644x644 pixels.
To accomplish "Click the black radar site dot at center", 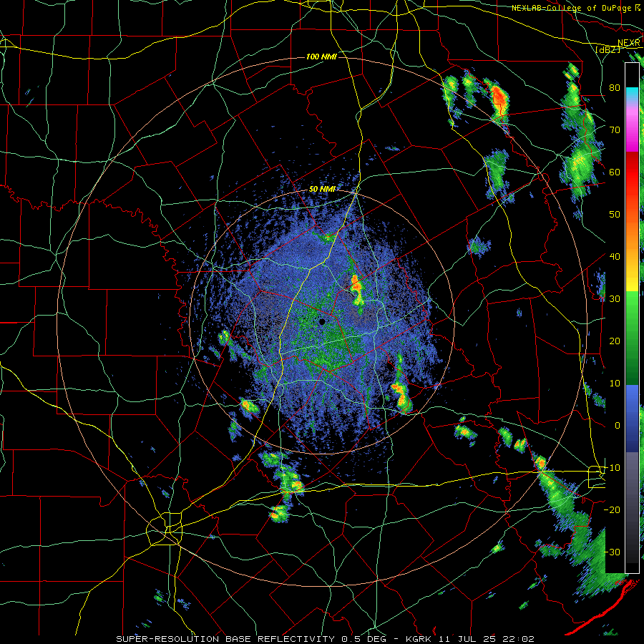I will 322,322.
